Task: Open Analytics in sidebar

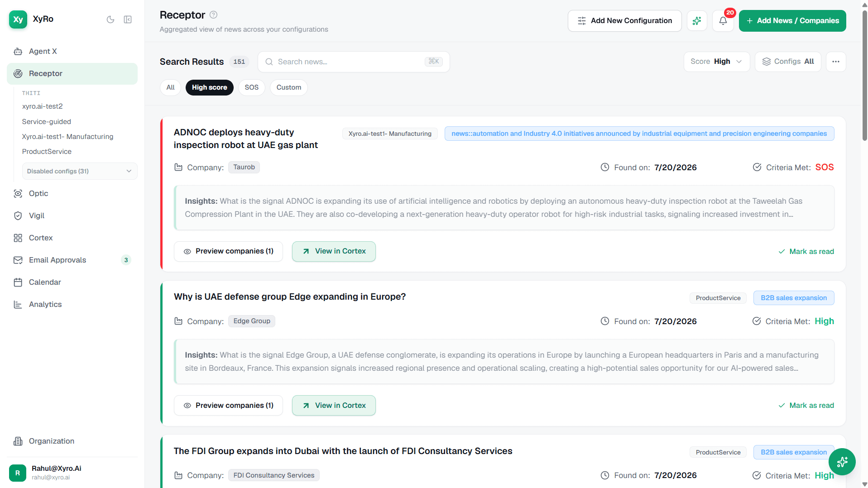Action: (x=72, y=304)
